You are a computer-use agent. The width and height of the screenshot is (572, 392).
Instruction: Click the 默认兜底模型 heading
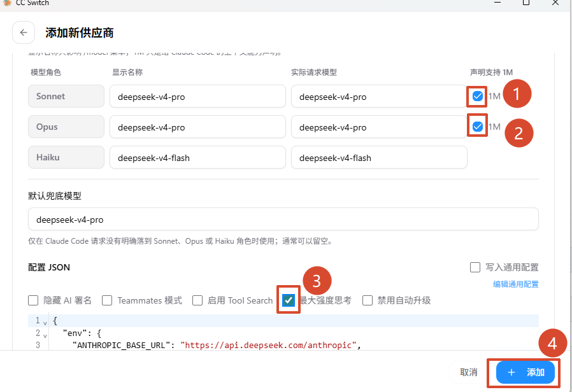point(55,196)
